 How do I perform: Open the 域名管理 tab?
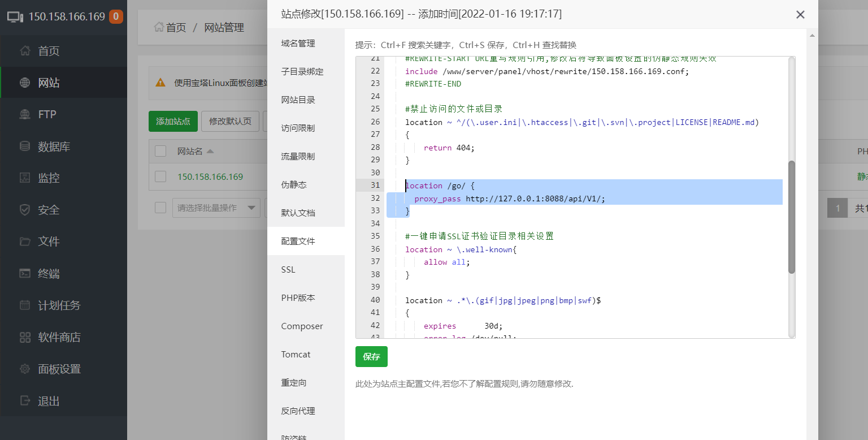[x=306, y=43]
